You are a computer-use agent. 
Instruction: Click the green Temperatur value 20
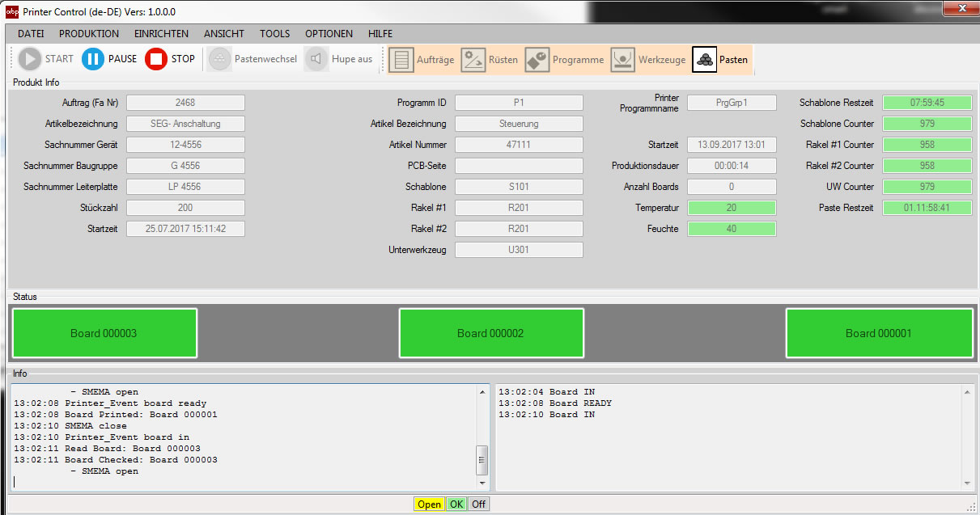pyautogui.click(x=732, y=208)
